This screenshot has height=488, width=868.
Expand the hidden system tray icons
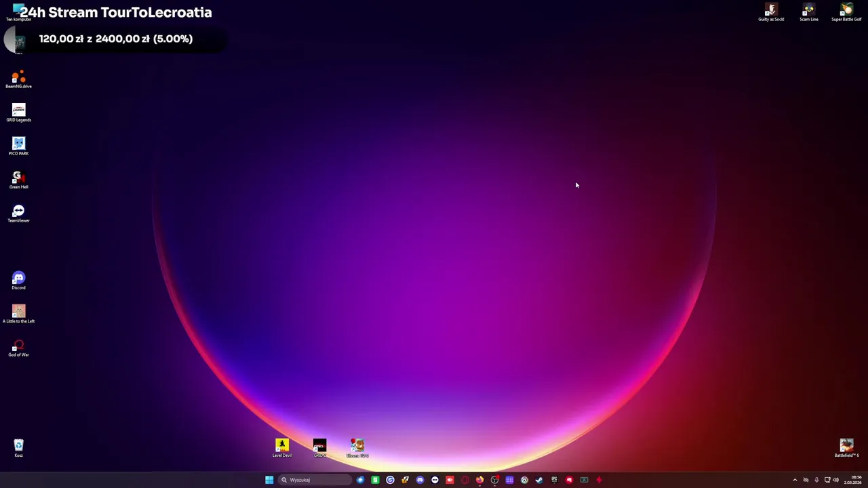[x=795, y=480]
